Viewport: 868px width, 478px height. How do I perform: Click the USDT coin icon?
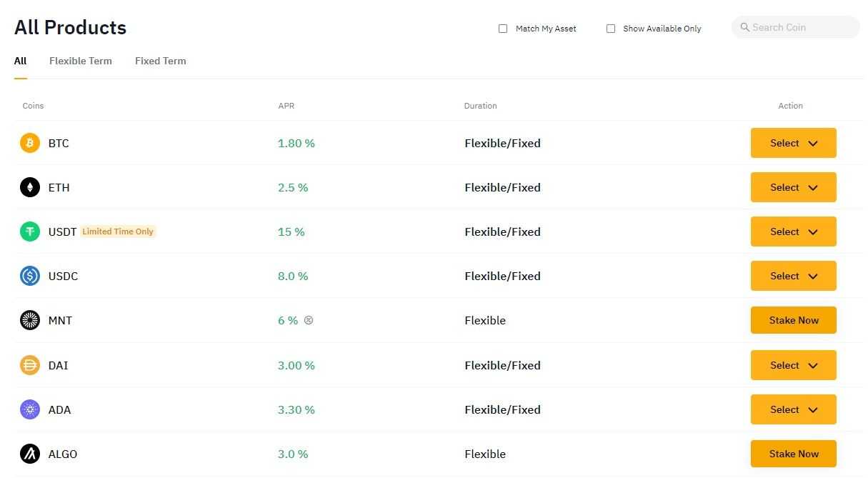click(29, 231)
